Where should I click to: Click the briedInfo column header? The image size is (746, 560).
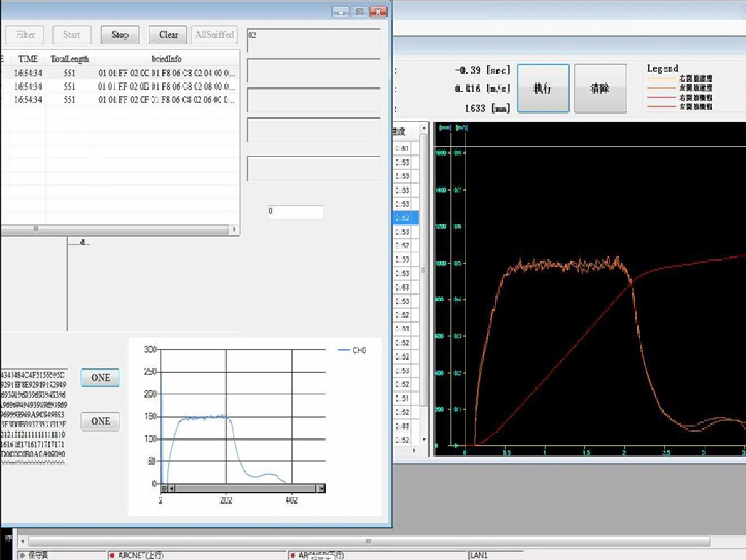pos(166,58)
